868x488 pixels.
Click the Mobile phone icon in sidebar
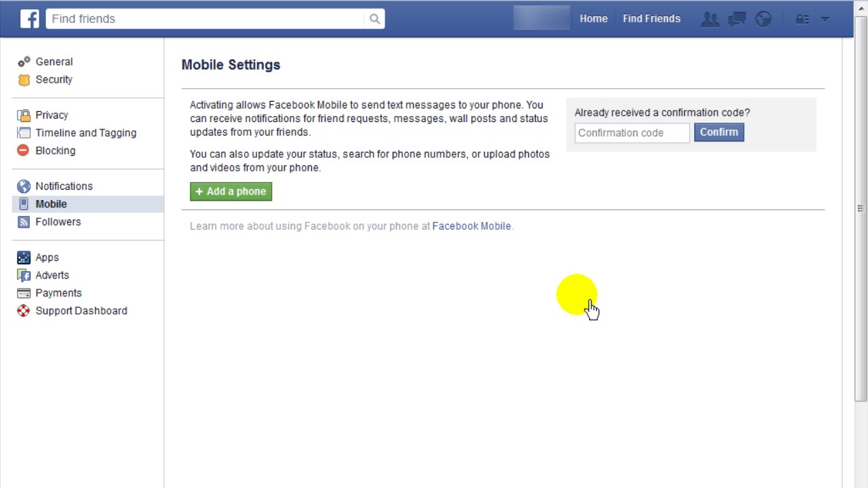coord(24,204)
